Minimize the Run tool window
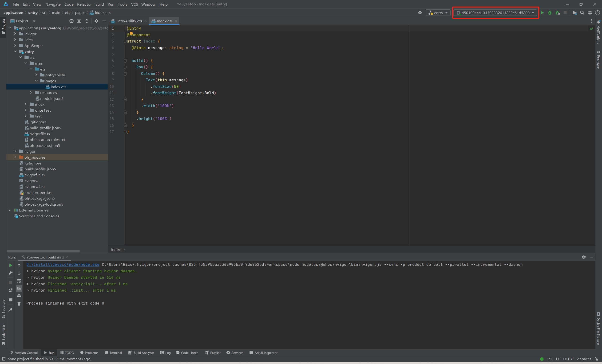Viewport: 602px width, 364px height. coord(591,257)
